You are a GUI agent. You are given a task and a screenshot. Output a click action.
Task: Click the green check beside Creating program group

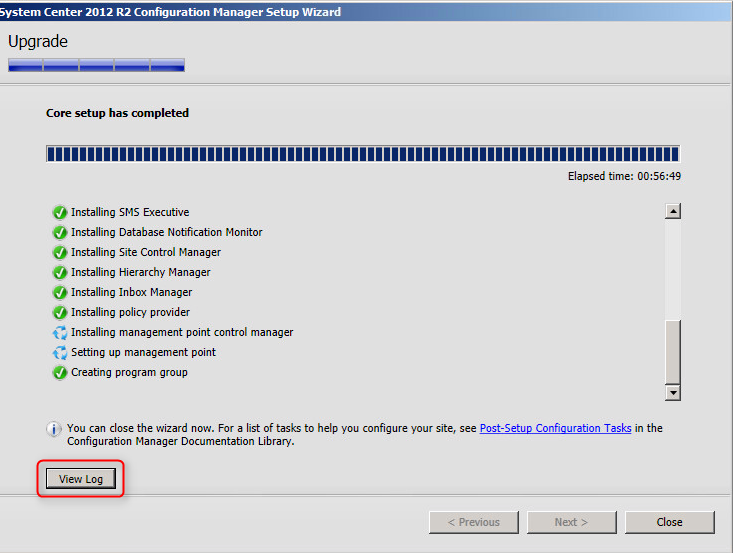click(60, 373)
